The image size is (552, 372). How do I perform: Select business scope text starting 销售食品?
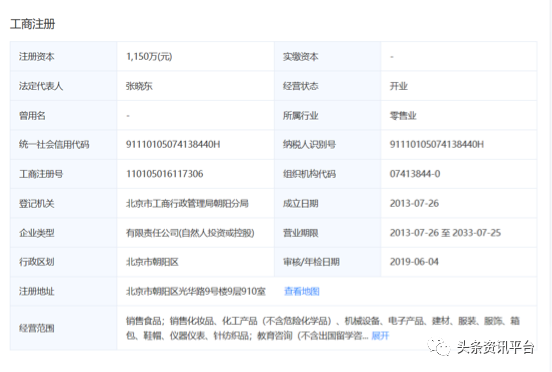pyautogui.click(x=322, y=328)
